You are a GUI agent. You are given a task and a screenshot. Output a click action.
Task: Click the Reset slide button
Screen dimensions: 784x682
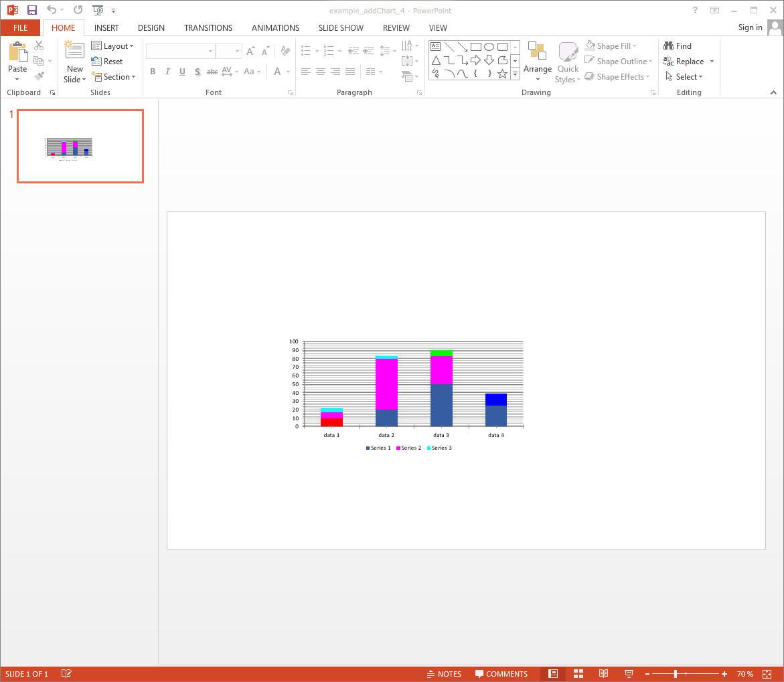click(107, 62)
